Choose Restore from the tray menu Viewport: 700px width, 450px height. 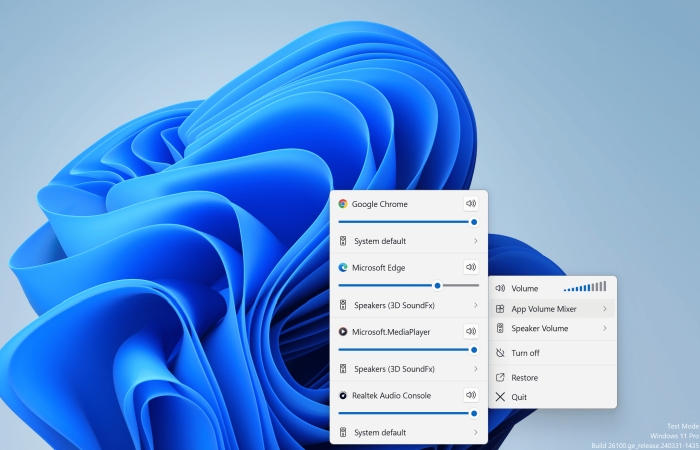click(553, 378)
